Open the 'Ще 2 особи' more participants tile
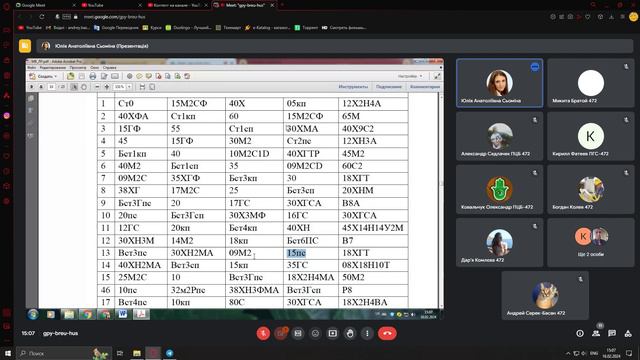This screenshot has height=360, width=640. click(x=591, y=242)
